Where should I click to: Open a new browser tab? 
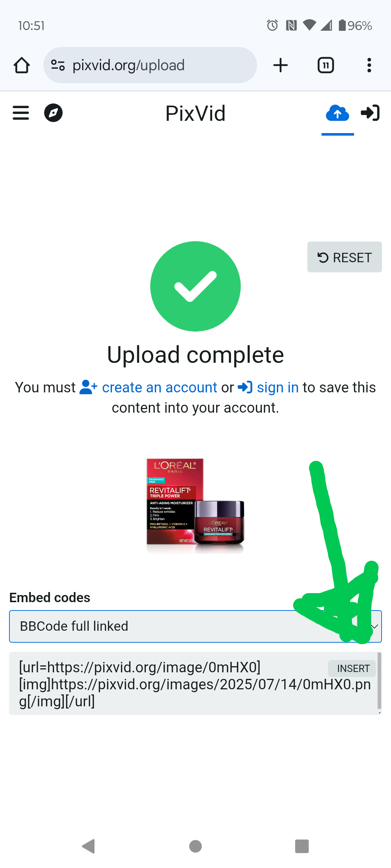281,65
